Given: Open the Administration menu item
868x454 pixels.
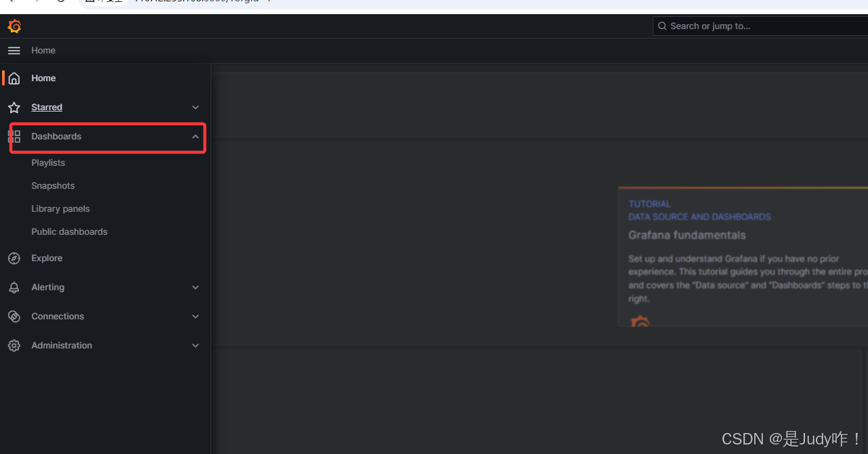Looking at the screenshot, I should [62, 346].
